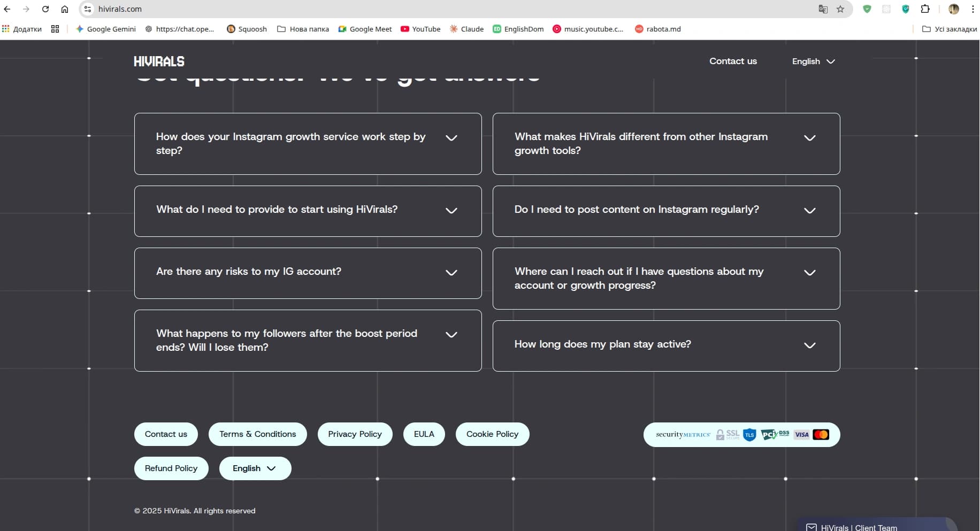Open Google Meet bookmark
980x531 pixels.
click(365, 29)
